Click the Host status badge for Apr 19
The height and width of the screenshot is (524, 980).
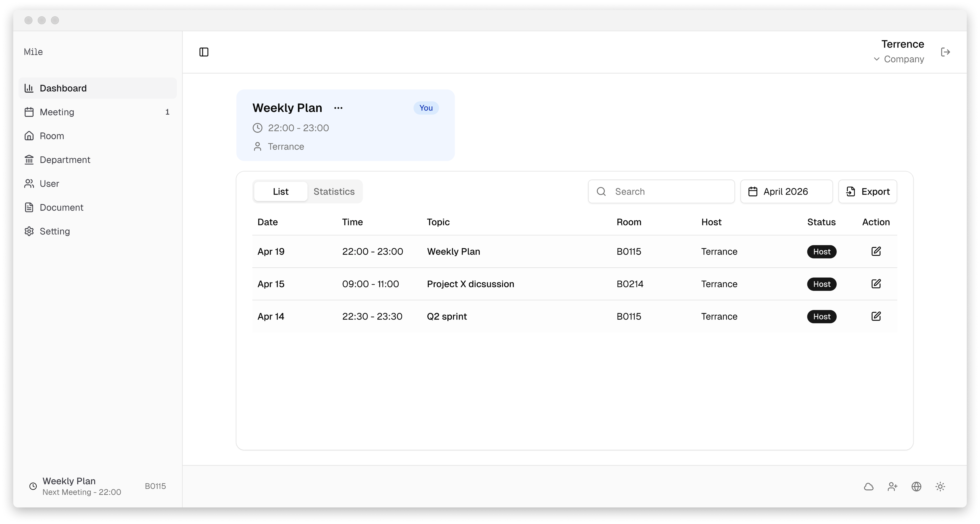[822, 252]
